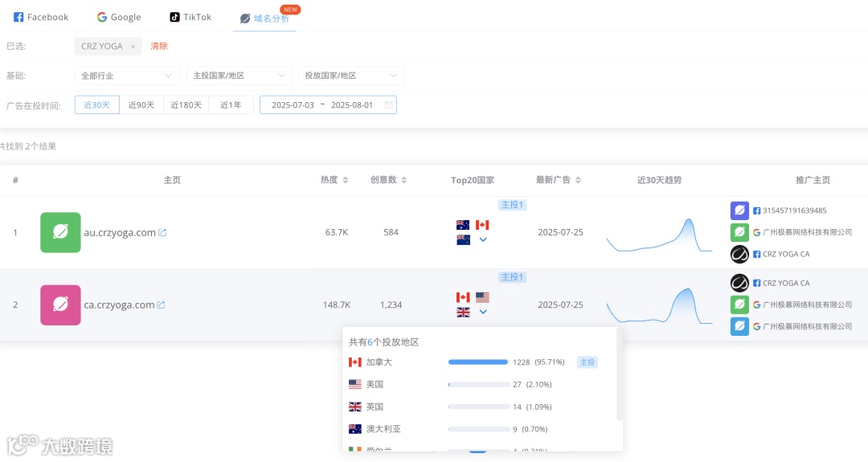Click the 清除 link
This screenshot has width=868, height=462.
pyautogui.click(x=159, y=46)
